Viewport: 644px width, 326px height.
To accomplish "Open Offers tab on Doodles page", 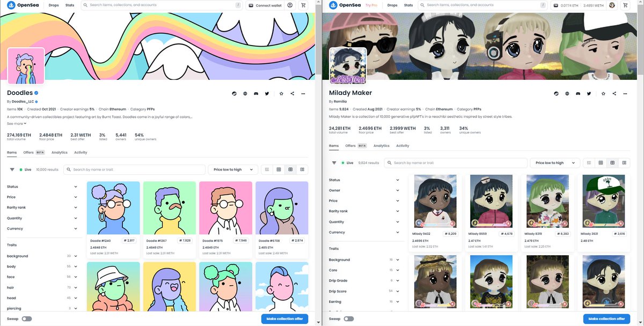I will click(x=34, y=152).
